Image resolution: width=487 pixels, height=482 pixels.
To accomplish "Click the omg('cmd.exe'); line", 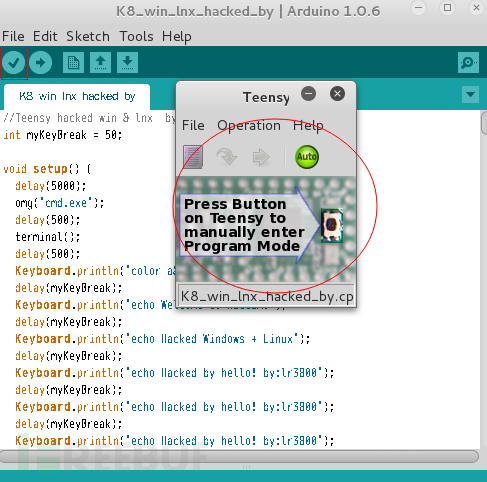I will point(60,203).
